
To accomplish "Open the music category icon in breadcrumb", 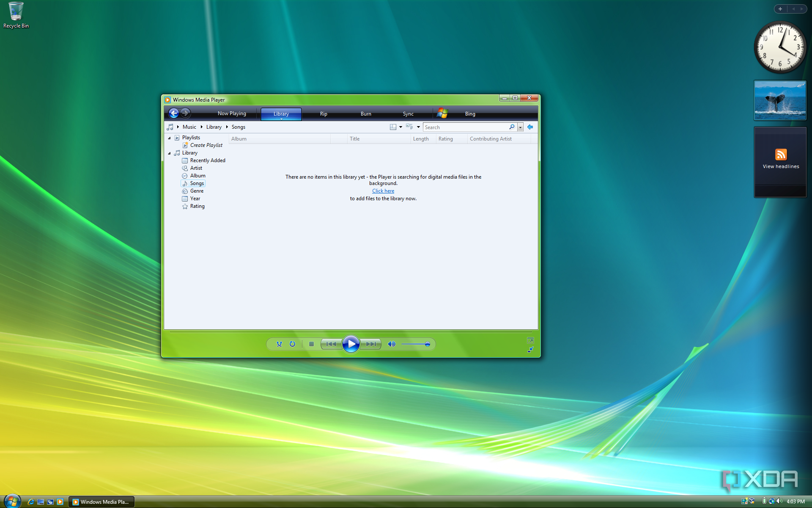I will click(170, 127).
